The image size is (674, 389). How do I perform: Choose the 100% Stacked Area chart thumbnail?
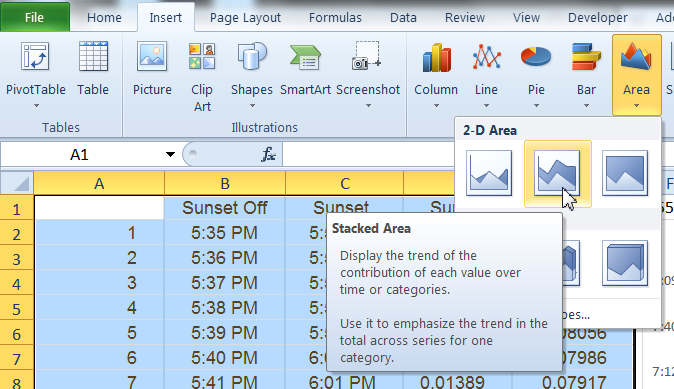pos(625,173)
